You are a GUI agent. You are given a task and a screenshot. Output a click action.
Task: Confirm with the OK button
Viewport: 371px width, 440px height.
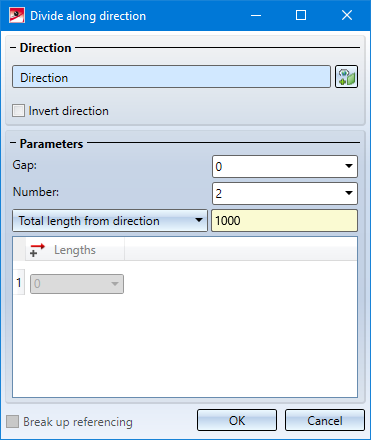pyautogui.click(x=237, y=420)
